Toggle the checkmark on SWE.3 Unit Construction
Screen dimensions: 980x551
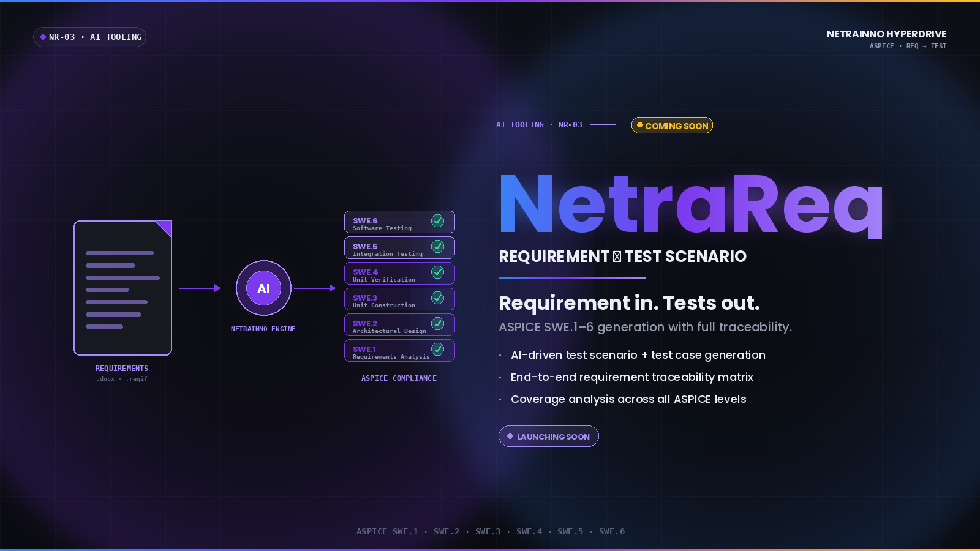437,298
